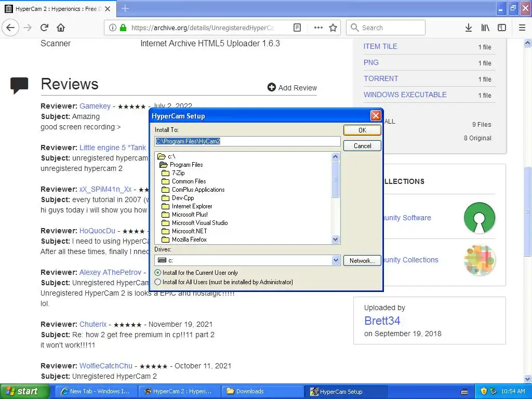Image resolution: width=532 pixels, height=399 pixels.
Task: Open the Windows start menu
Action: coord(24,391)
